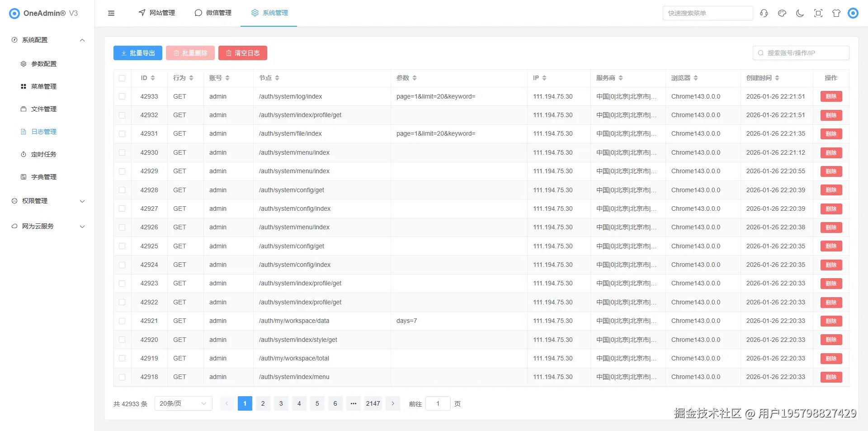This screenshot has height=431, width=868.
Task: Click the total count text 共 42933 条
Action: 130,404
